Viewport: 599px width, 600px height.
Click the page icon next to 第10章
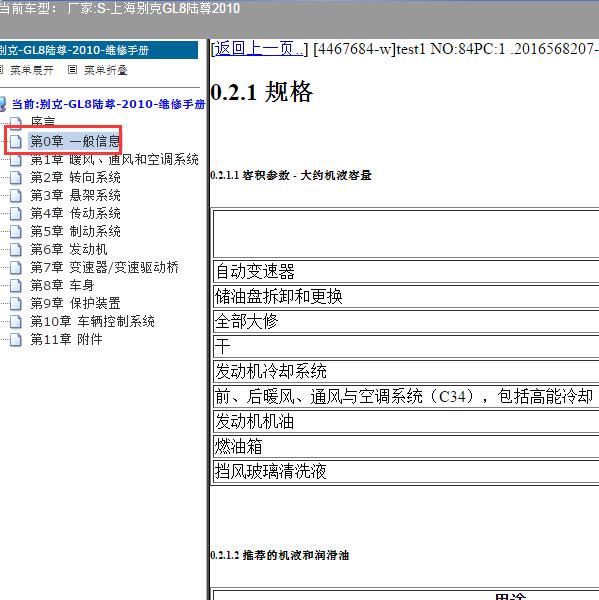pyautogui.click(x=15, y=321)
